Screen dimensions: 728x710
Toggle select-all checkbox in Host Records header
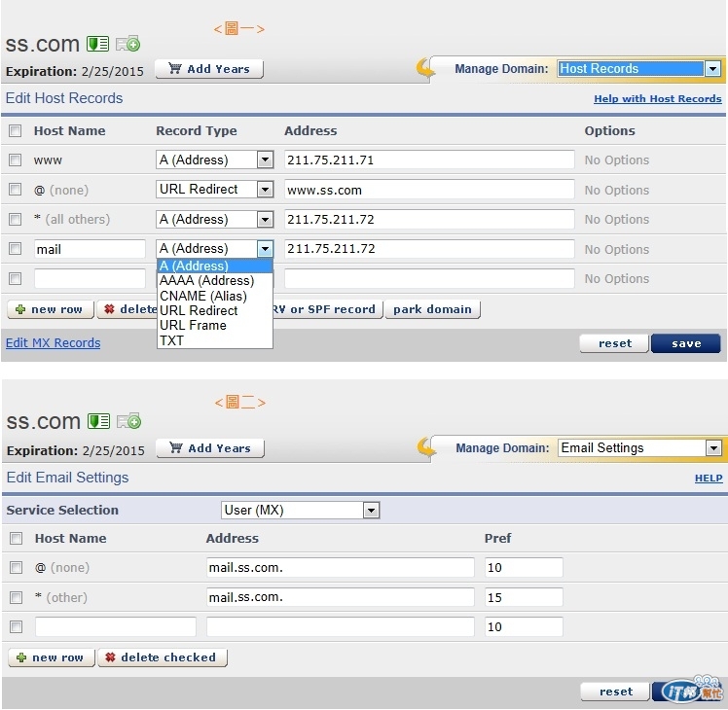point(16,131)
